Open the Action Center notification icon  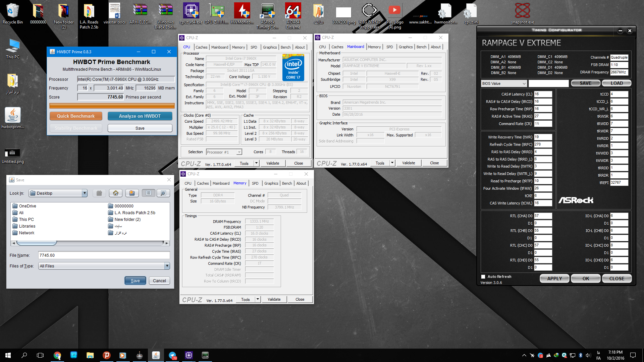click(x=633, y=355)
